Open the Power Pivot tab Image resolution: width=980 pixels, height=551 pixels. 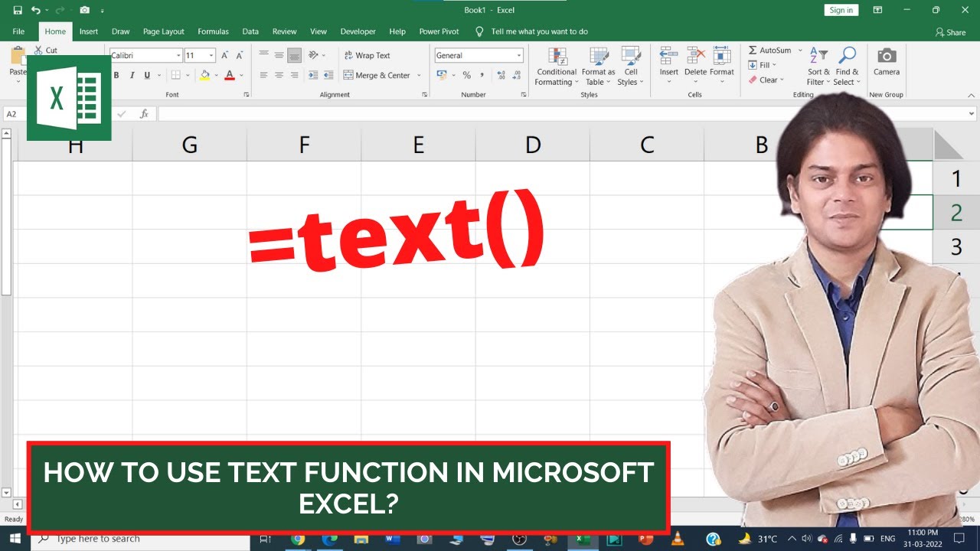439,31
